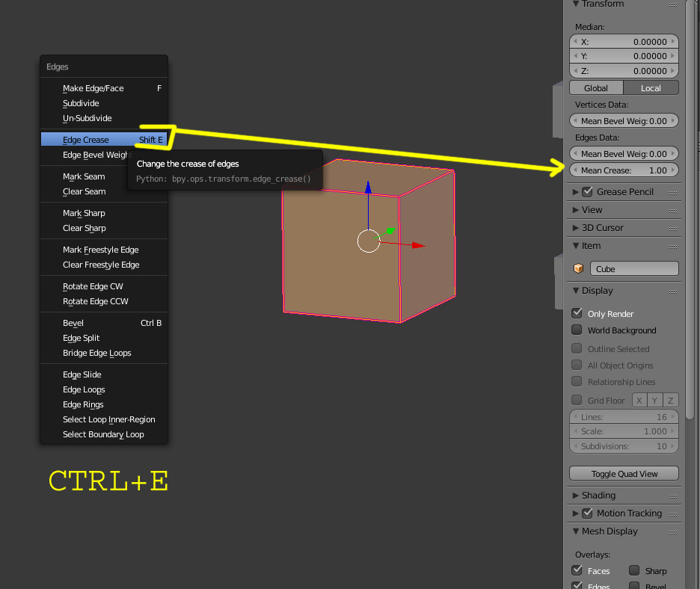The width and height of the screenshot is (700, 589).
Task: Click the red X axis arrow
Action: click(418, 245)
